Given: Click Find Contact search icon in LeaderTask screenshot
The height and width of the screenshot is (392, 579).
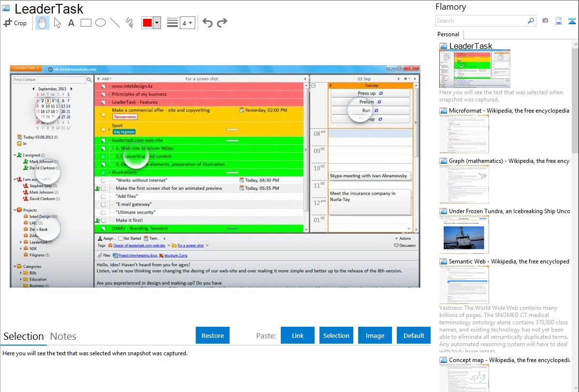Looking at the screenshot, I should point(89,79).
